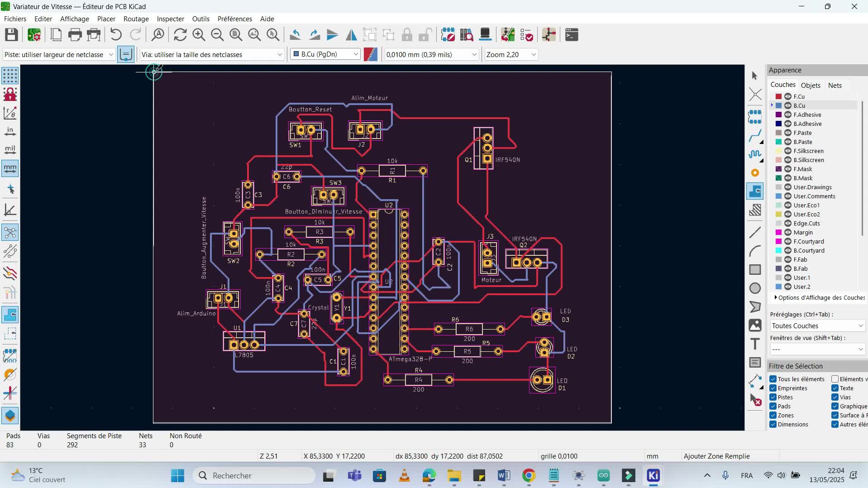Image resolution: width=868 pixels, height=488 pixels.
Task: Pick the draw circle tool
Action: (x=755, y=288)
